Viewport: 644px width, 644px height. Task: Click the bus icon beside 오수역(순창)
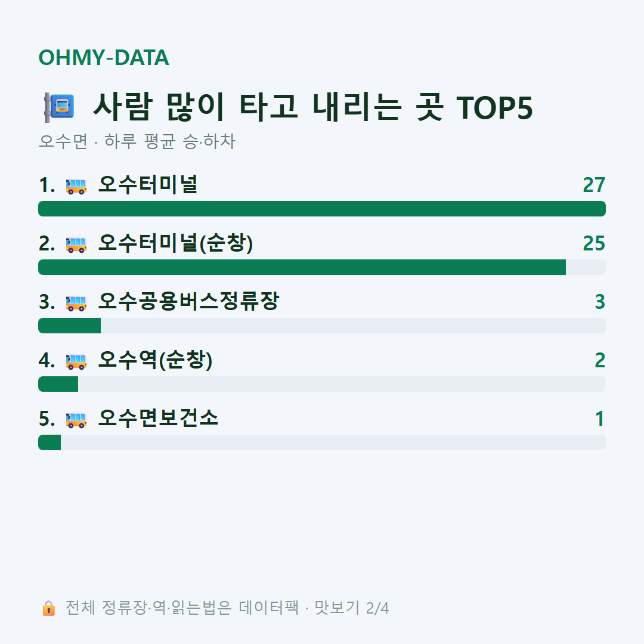tap(76, 361)
